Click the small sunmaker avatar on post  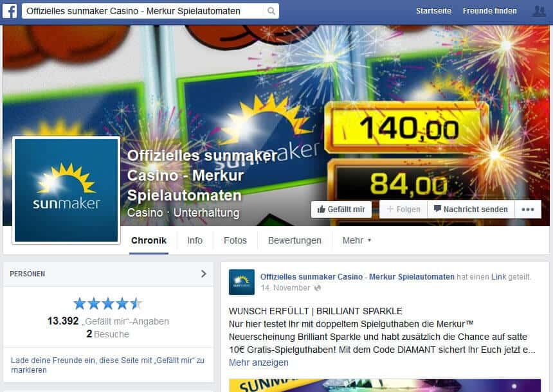(x=242, y=282)
